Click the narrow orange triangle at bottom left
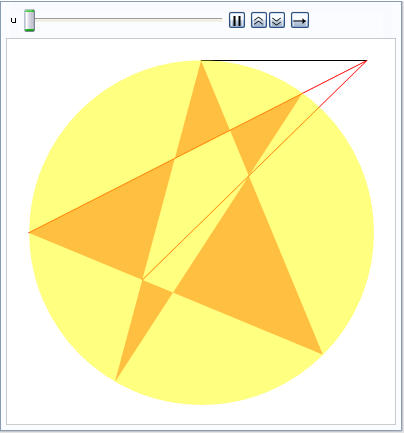Image resolution: width=404 pixels, height=435 pixels. click(x=140, y=320)
